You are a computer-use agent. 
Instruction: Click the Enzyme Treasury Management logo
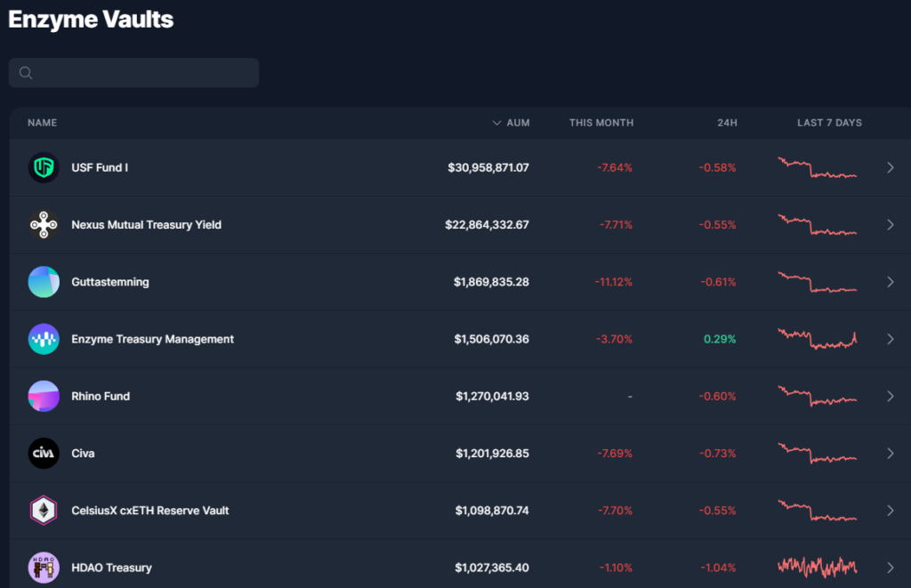[44, 339]
